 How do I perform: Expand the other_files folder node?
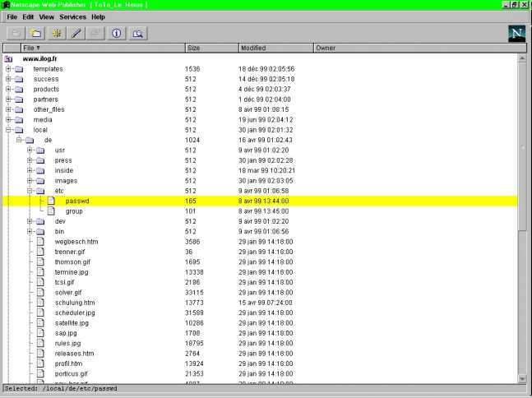coord(8,109)
